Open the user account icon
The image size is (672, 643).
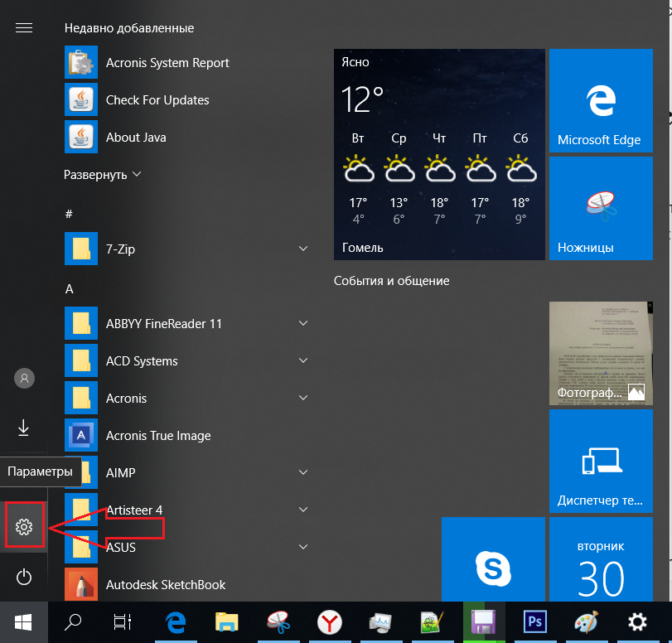(24, 378)
